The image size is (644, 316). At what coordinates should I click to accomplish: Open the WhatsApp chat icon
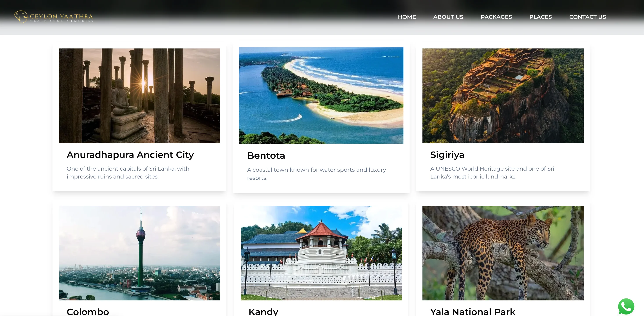pos(626,306)
